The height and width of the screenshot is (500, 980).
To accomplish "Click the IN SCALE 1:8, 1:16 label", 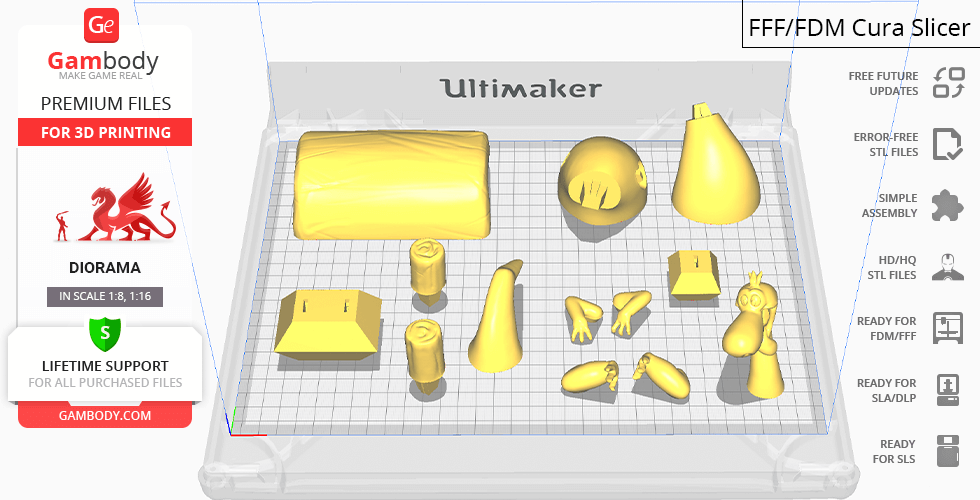I will (x=104, y=296).
